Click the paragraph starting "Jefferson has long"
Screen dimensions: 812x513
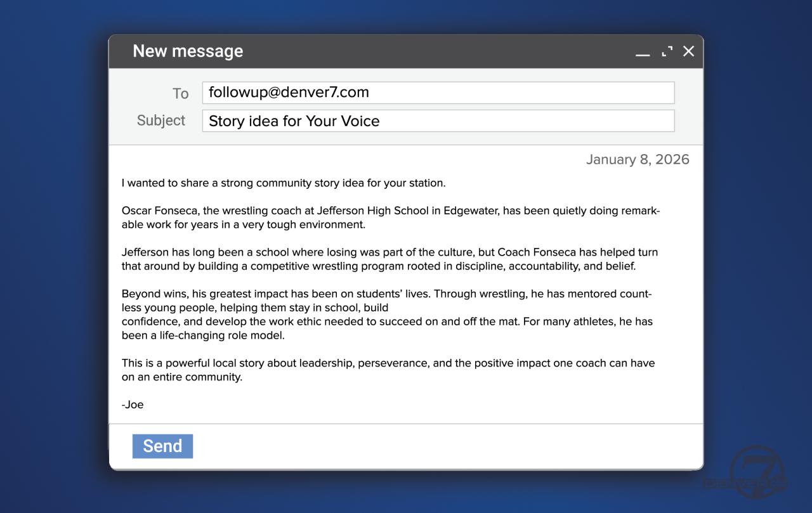(390, 259)
